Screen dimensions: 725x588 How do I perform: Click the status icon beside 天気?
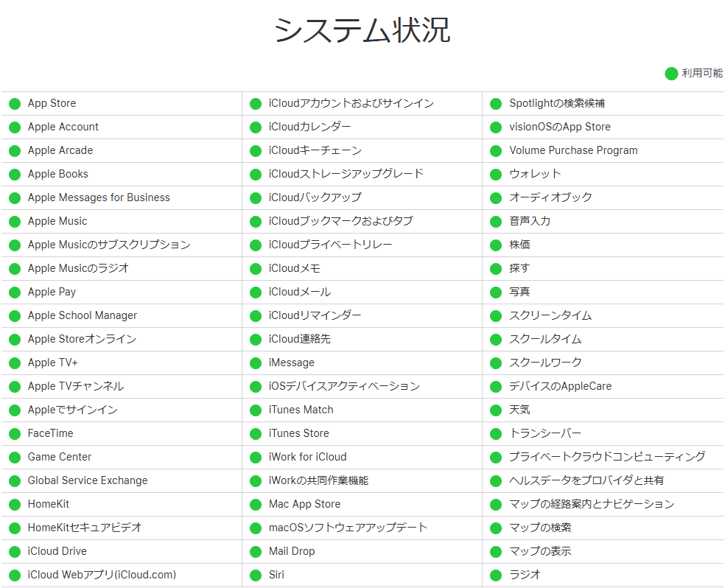pyautogui.click(x=496, y=410)
